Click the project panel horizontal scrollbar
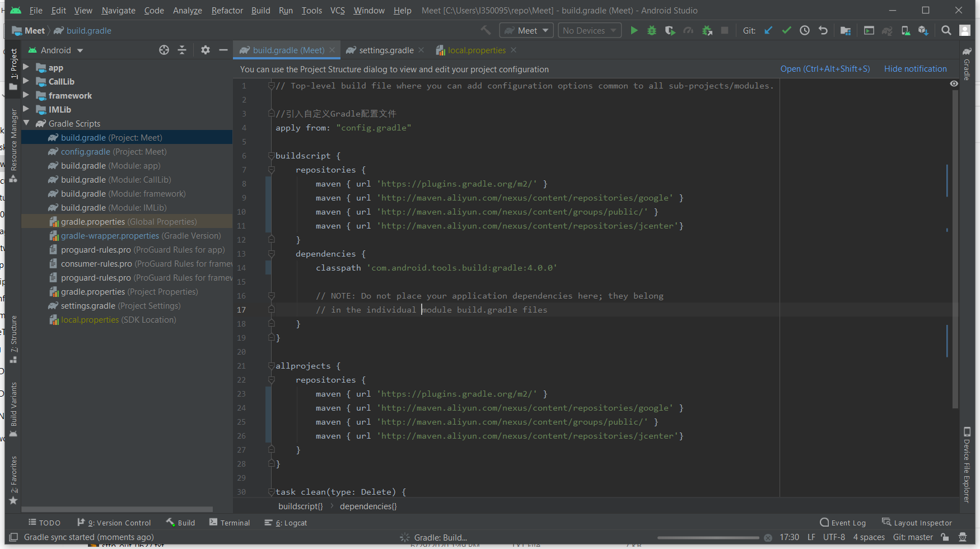980x549 pixels. click(117, 509)
